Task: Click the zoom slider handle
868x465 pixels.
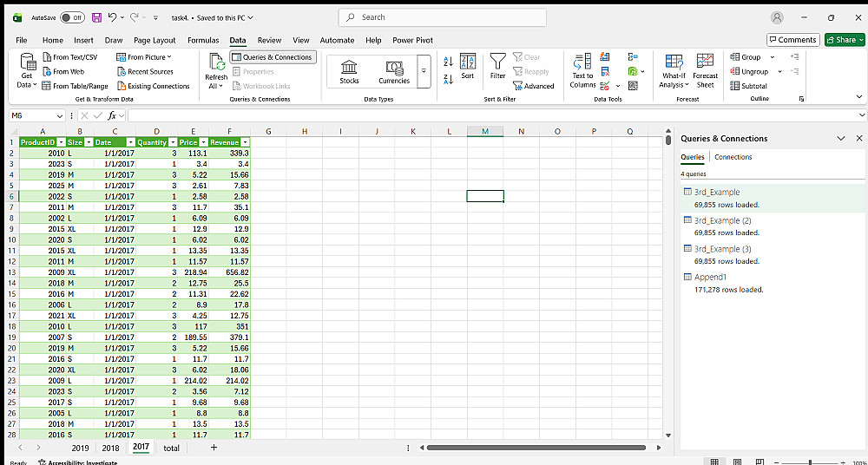Action: [x=811, y=462]
